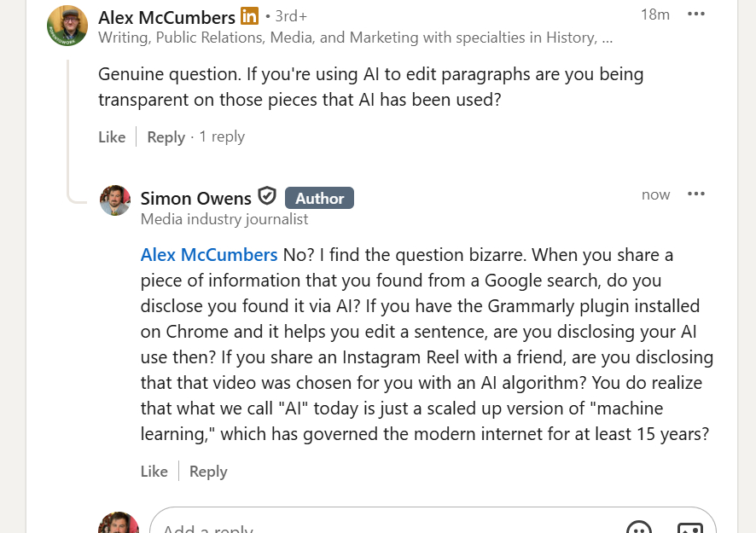Click the 'Media industry journalist' headline
Image resolution: width=756 pixels, height=533 pixels.
[x=224, y=219]
